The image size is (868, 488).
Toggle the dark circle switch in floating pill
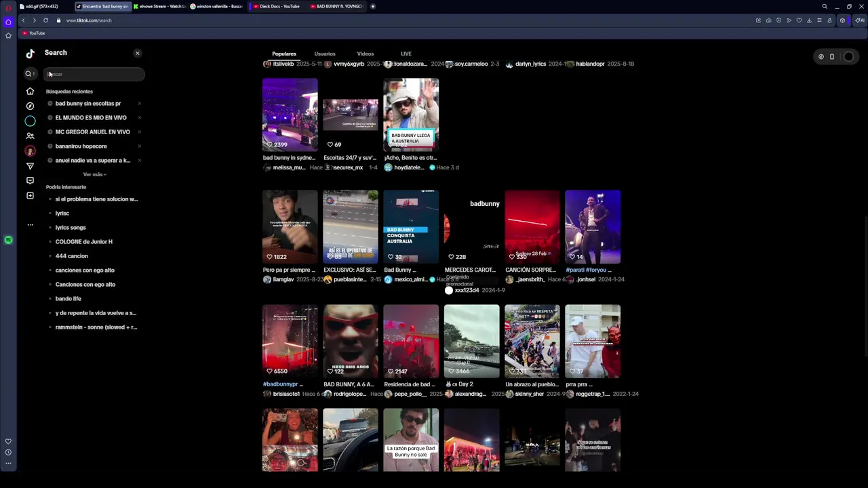(x=848, y=57)
